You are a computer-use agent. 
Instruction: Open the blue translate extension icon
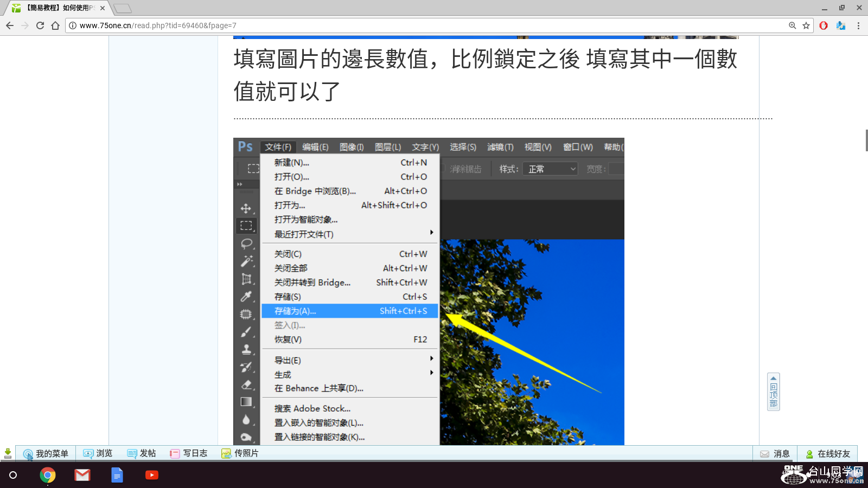[x=841, y=25]
